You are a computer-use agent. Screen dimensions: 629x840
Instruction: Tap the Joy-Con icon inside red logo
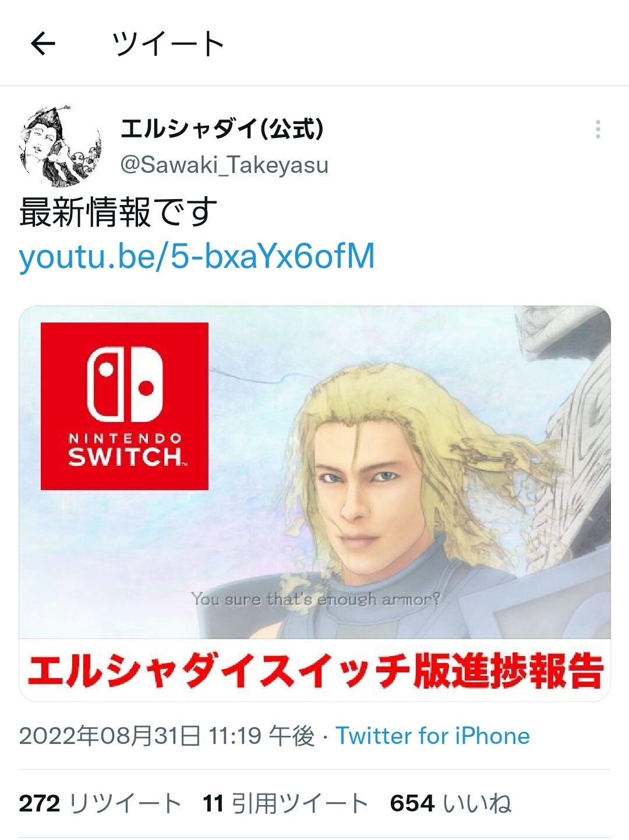pos(125,384)
